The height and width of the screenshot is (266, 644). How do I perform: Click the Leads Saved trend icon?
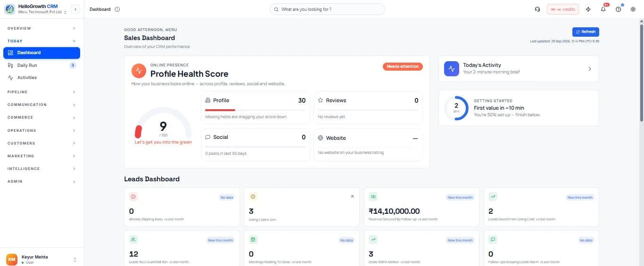click(x=493, y=197)
